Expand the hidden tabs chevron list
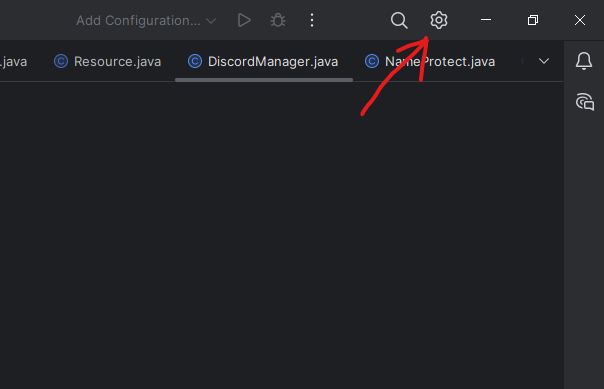The width and height of the screenshot is (604, 389). (544, 61)
